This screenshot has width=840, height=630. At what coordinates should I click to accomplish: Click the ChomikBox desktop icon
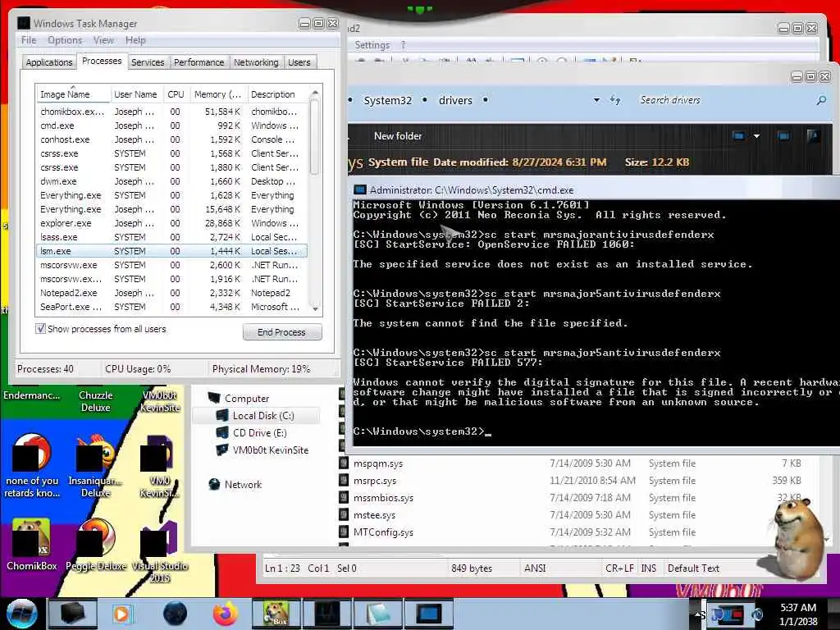click(x=31, y=545)
